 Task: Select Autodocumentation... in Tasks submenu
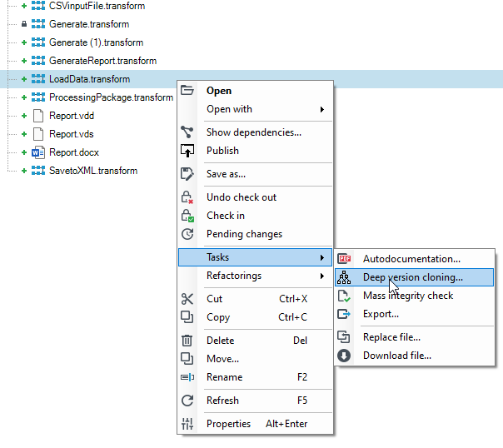point(415,259)
